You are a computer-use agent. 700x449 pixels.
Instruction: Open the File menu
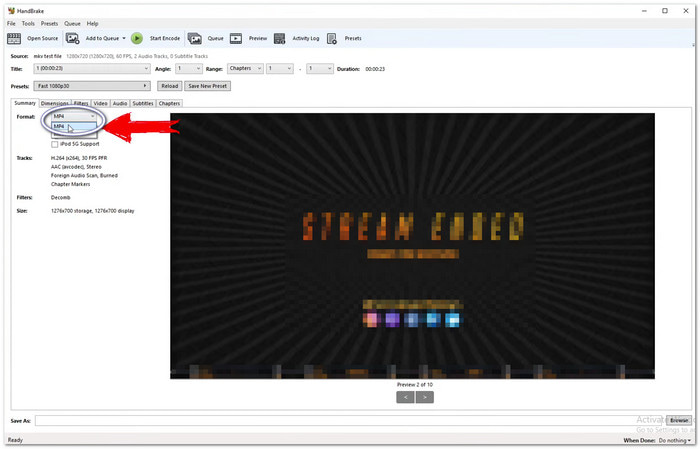(11, 23)
